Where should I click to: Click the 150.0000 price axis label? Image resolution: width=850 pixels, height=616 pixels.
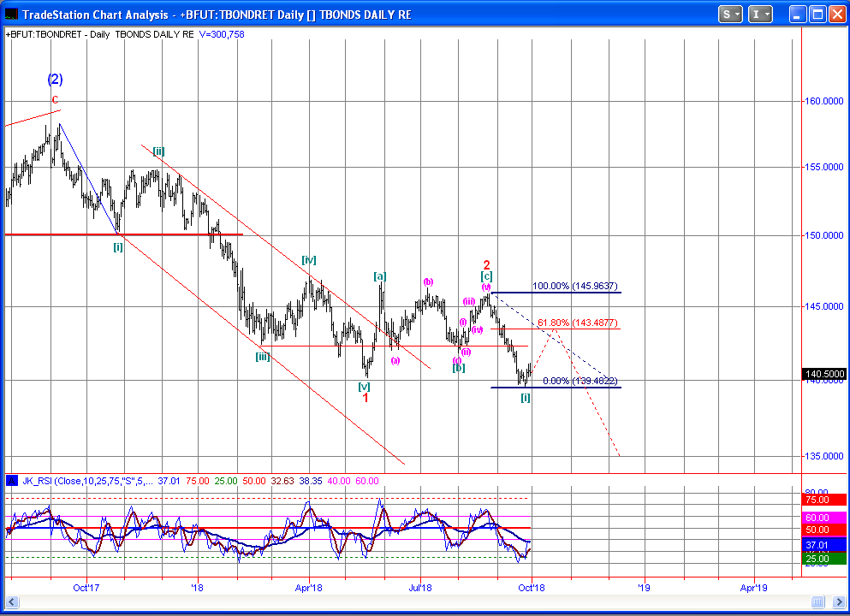pos(824,235)
